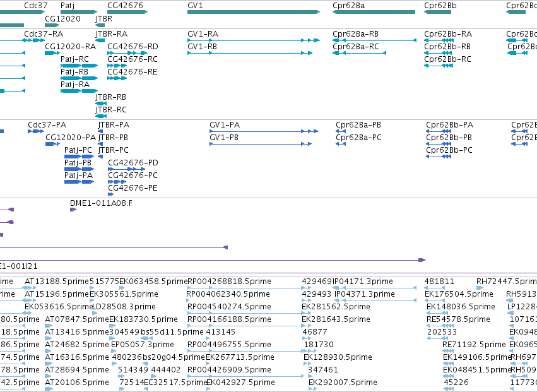Select protein Patj-PB
The image size is (537, 392).
coord(78,163)
